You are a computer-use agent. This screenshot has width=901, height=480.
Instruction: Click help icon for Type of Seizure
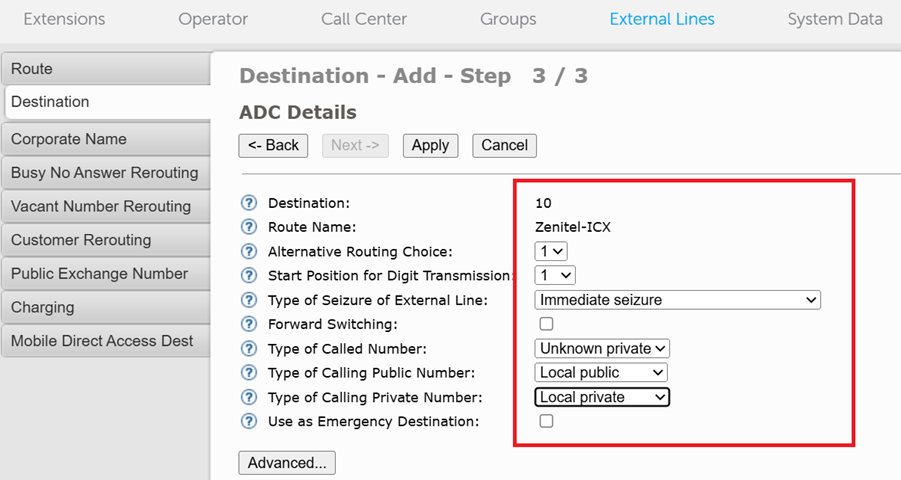pyautogui.click(x=249, y=300)
